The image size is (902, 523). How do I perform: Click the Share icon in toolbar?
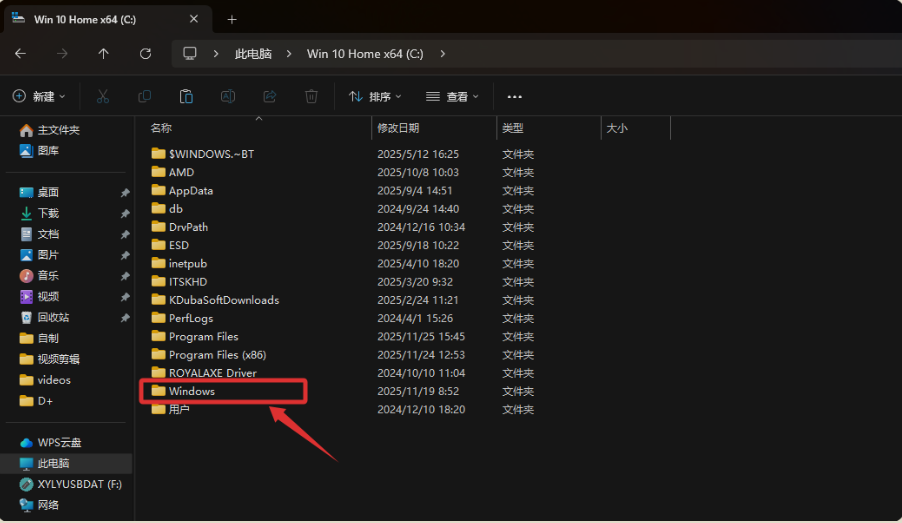(269, 97)
